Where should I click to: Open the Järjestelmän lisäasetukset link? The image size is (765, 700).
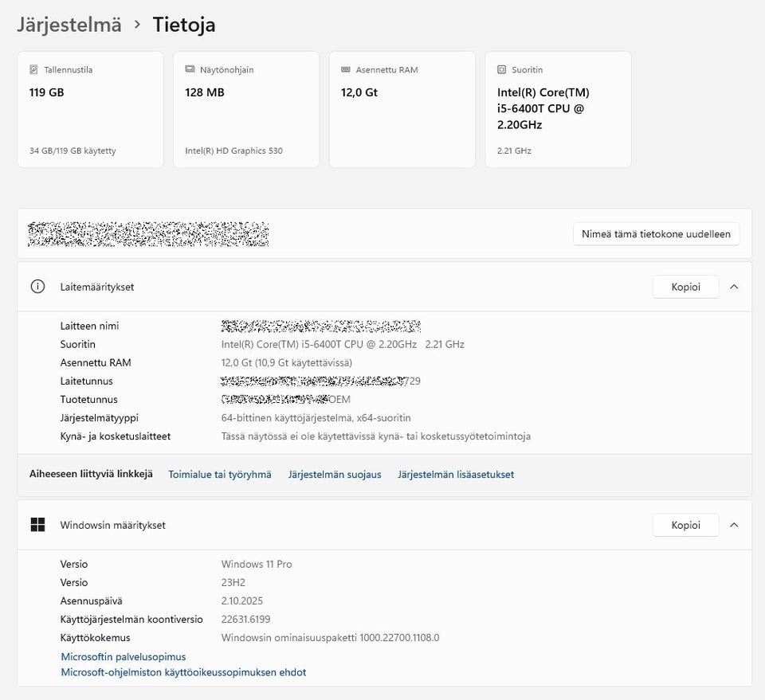pyautogui.click(x=456, y=475)
